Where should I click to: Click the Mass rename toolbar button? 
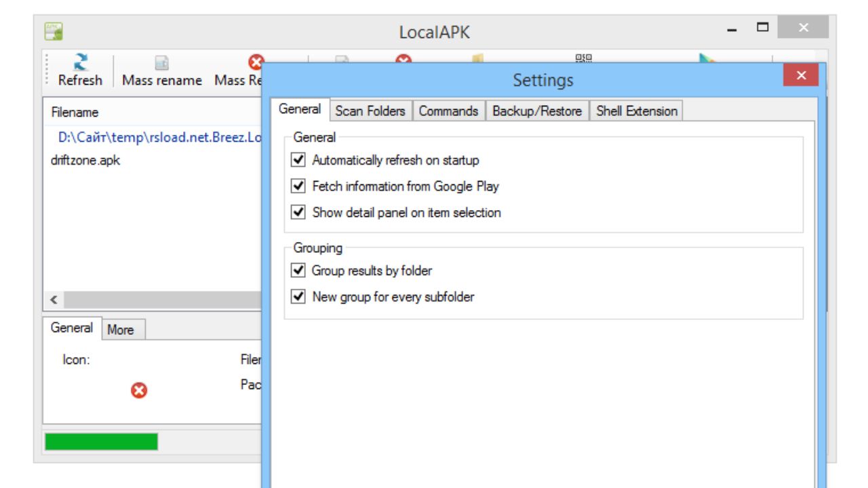coord(162,71)
